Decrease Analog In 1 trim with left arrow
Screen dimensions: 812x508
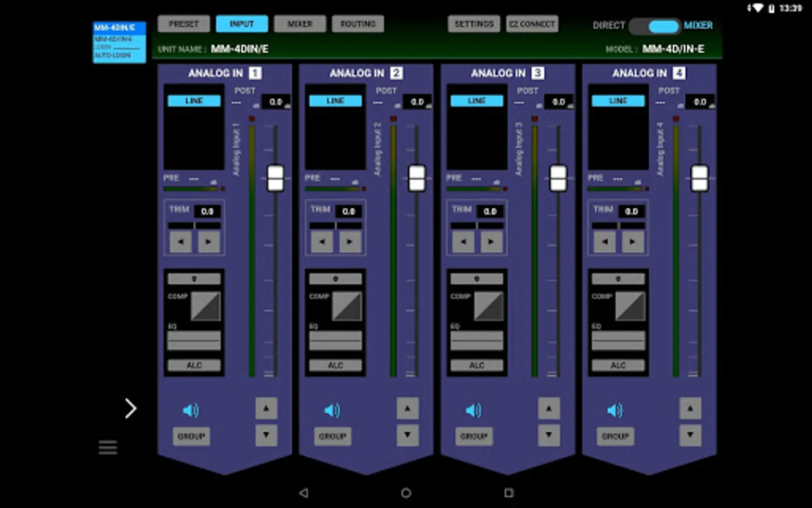[x=180, y=242]
